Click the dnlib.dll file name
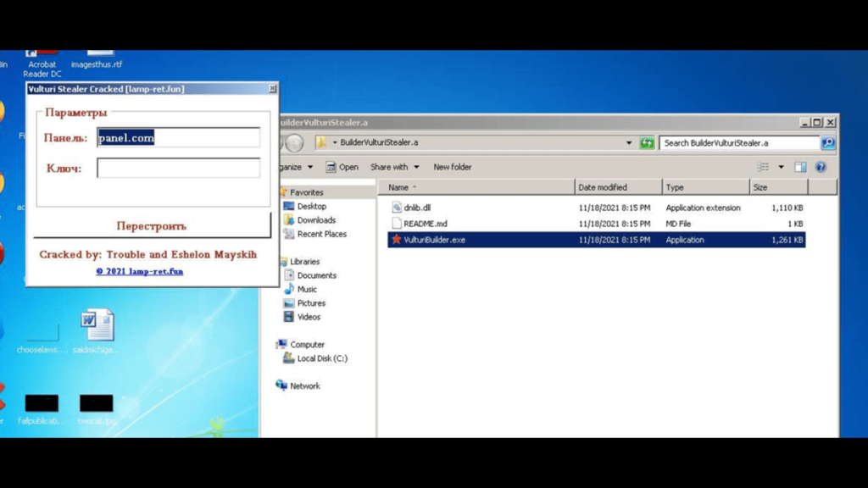Viewport: 868px width, 488px height. pos(417,208)
